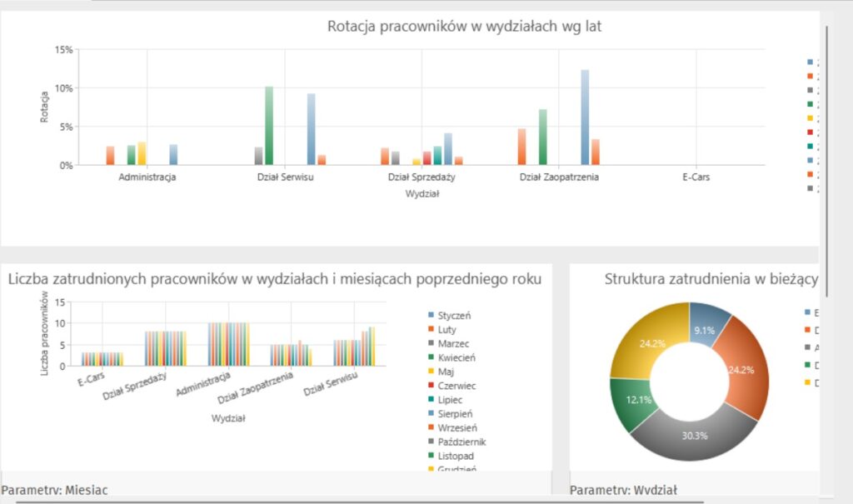Click the yellow Maj legend swatch
The image size is (853, 504).
tap(430, 372)
